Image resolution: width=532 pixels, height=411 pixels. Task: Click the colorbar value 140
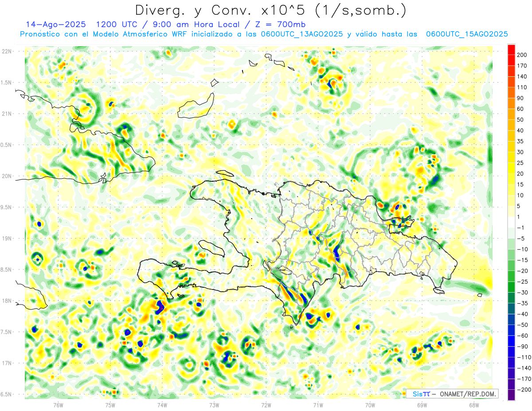coord(522,77)
